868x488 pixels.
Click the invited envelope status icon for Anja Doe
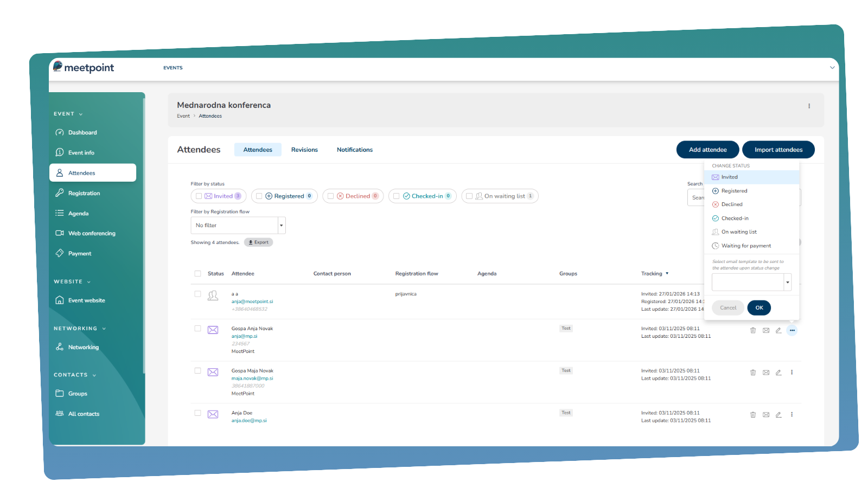click(213, 414)
